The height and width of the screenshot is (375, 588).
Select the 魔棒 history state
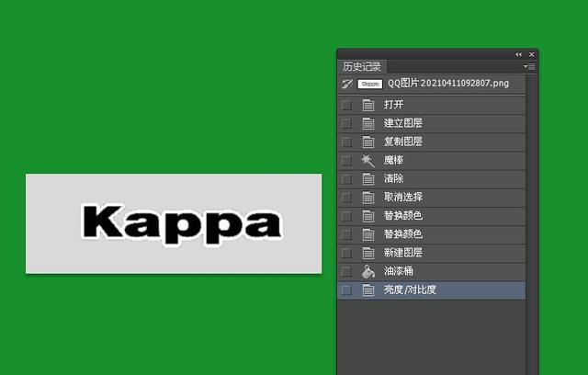431,161
